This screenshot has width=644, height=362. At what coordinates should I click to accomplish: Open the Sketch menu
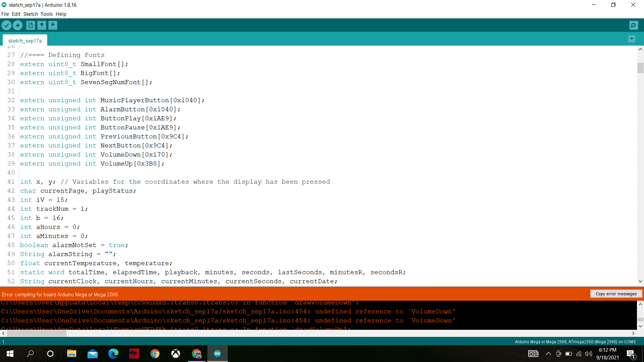[x=30, y=14]
